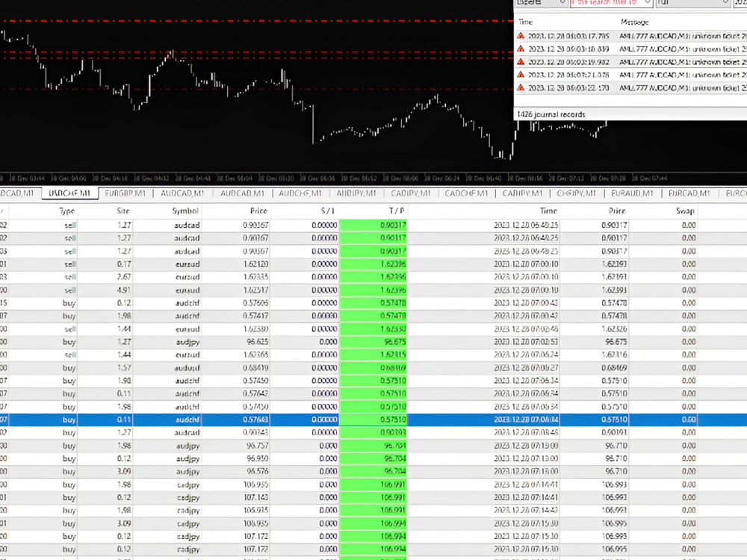Sort trades by the Type column header
This screenshot has width=747, height=560.
click(x=66, y=211)
